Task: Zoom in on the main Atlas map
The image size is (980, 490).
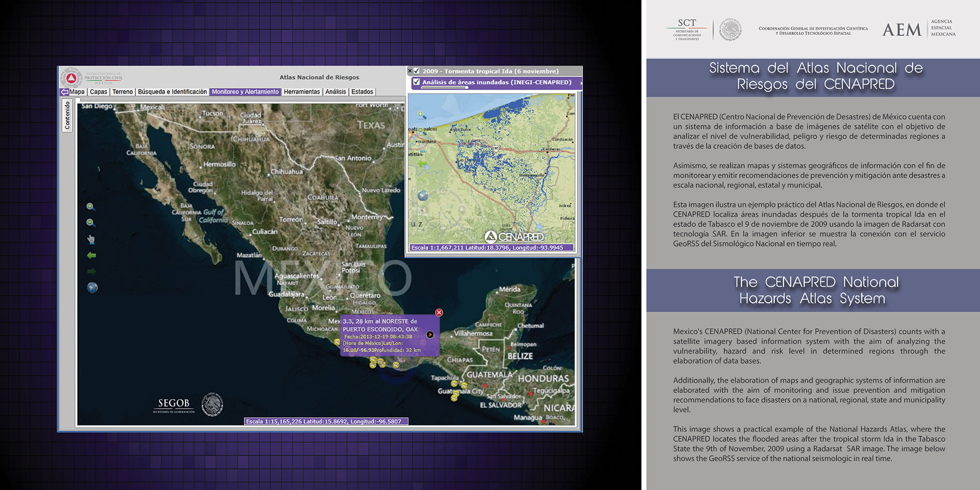Action: click(x=91, y=206)
